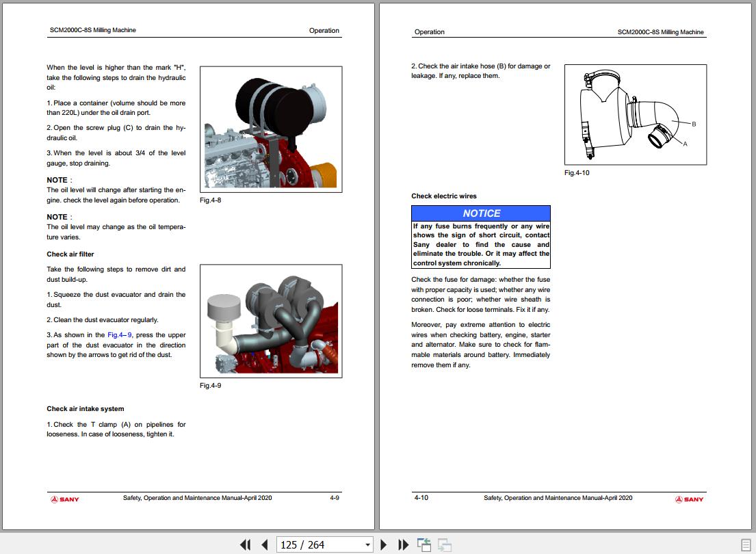The image size is (756, 554).
Task: Select the Fig.4-10 air intake hose diagram
Action: point(635,115)
